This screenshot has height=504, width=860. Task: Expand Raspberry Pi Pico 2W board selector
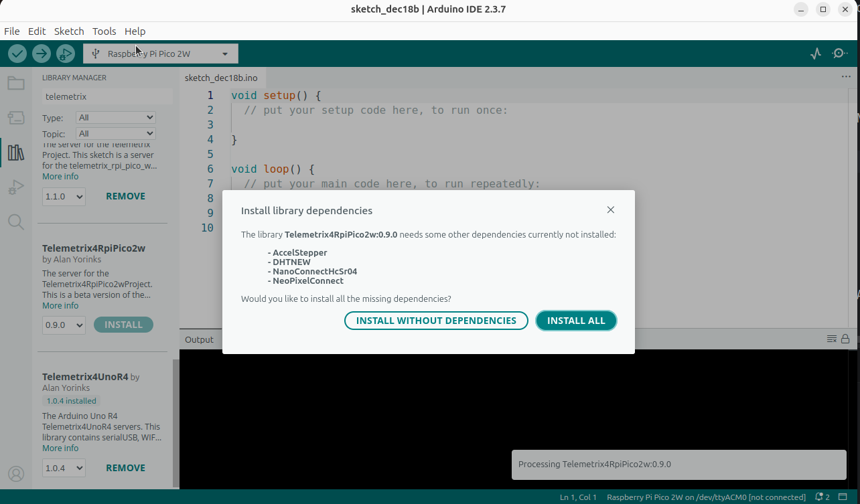160,54
